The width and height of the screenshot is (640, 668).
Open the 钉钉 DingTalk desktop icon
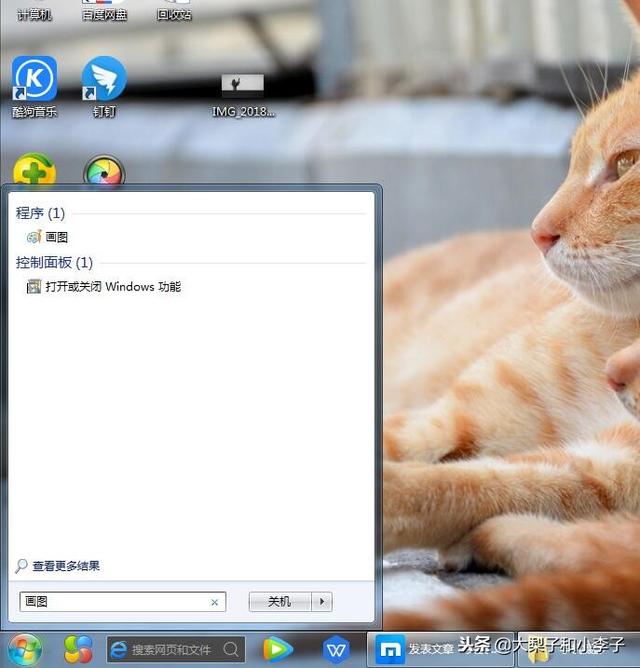(x=104, y=80)
